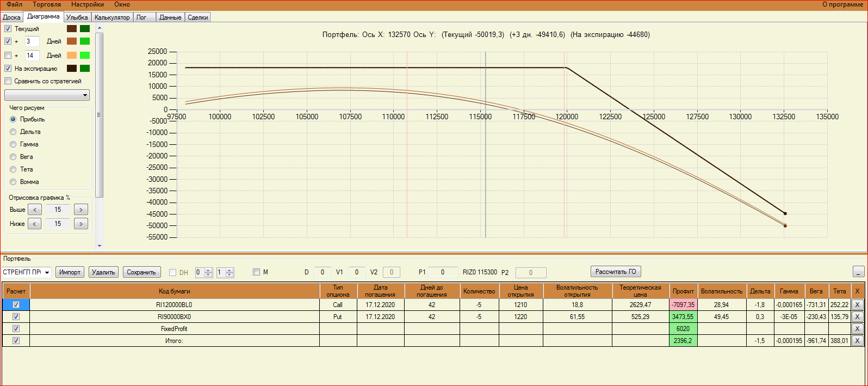Click the X button in Итого row
Viewport: 868px width, 386px height.
pyautogui.click(x=857, y=341)
